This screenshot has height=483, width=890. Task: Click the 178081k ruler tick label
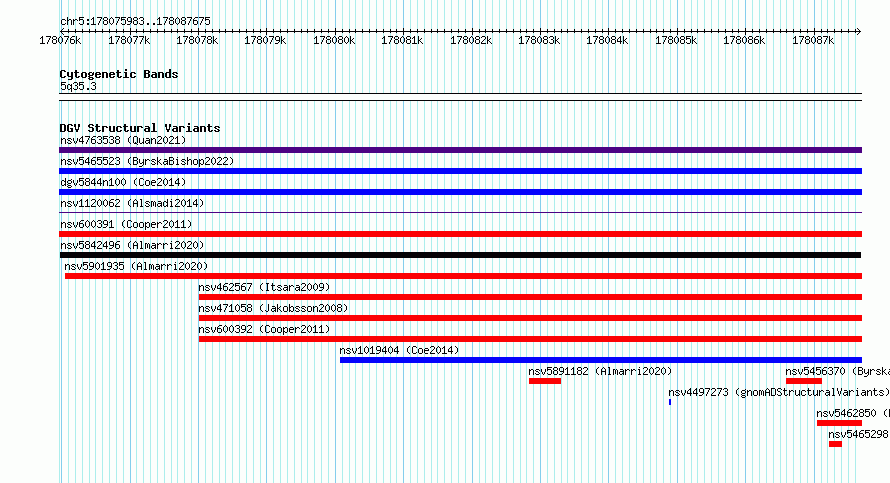click(402, 40)
